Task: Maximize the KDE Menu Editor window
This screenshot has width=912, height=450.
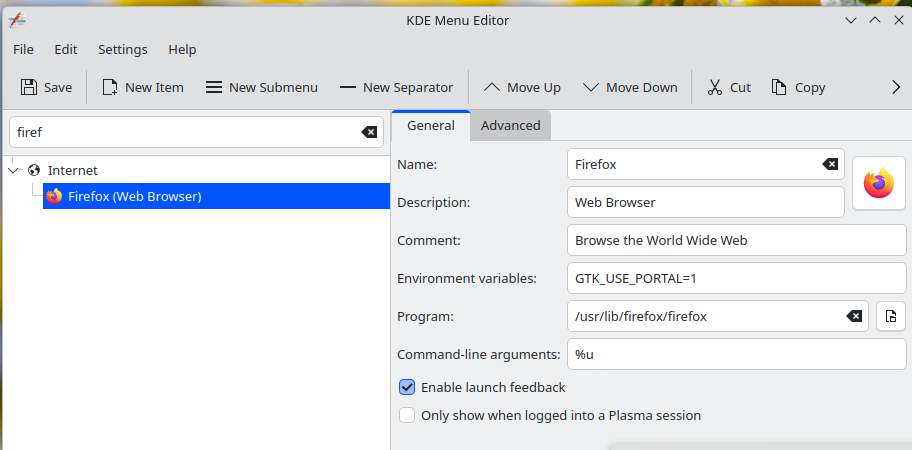Action: [x=875, y=20]
